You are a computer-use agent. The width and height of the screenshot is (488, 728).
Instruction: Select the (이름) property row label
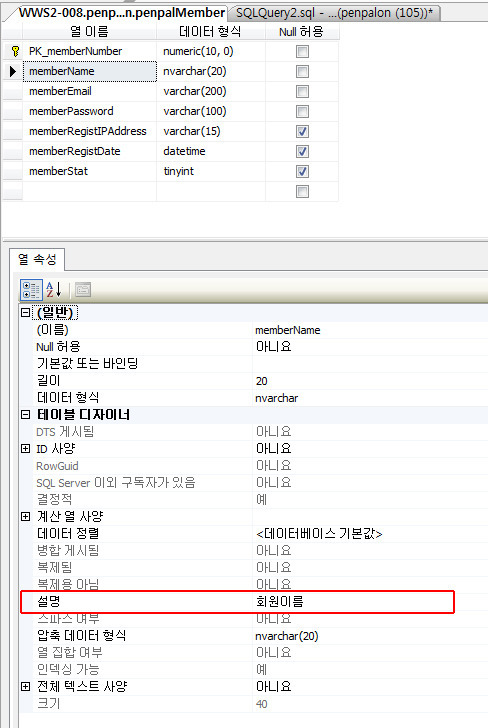pyautogui.click(x=52, y=330)
